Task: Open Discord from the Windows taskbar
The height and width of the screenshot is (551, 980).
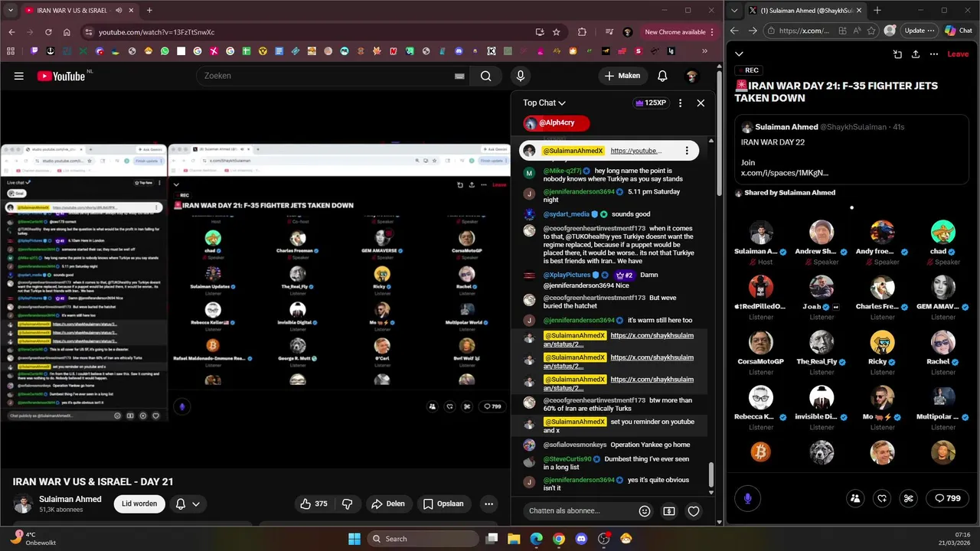Action: [x=581, y=539]
